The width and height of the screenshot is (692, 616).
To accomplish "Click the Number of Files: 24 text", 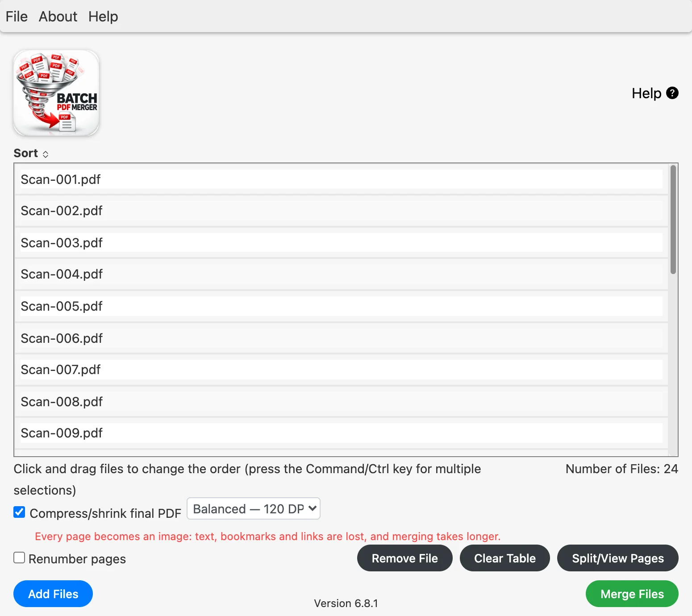I will coord(622,469).
